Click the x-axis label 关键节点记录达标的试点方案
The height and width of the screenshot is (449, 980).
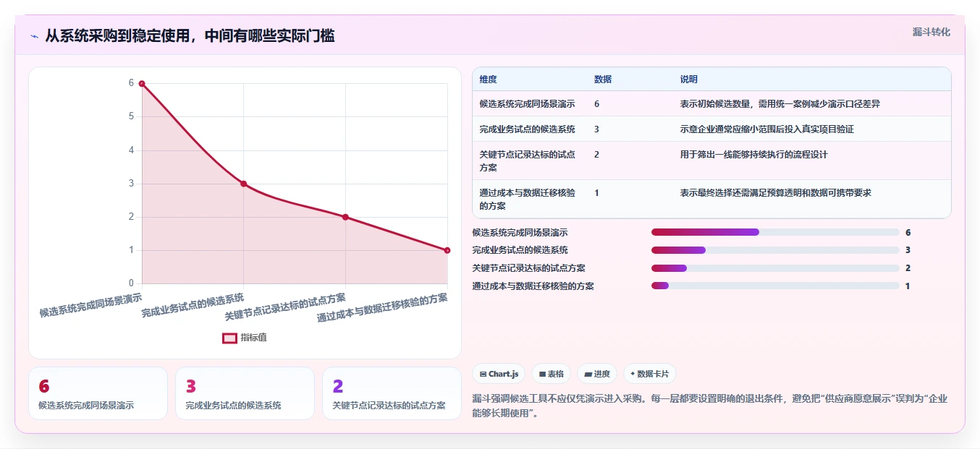click(x=285, y=307)
